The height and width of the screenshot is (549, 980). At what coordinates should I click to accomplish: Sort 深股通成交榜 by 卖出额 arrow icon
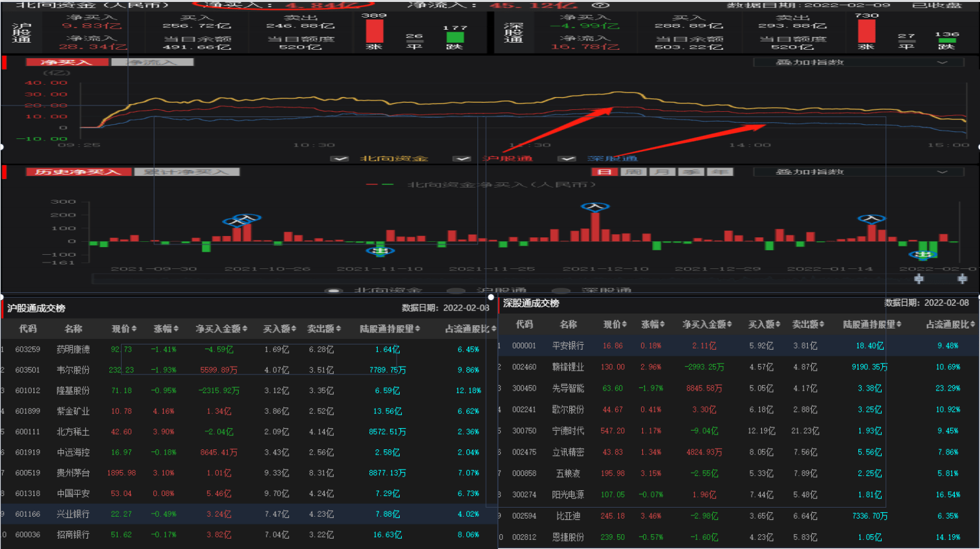tap(822, 325)
